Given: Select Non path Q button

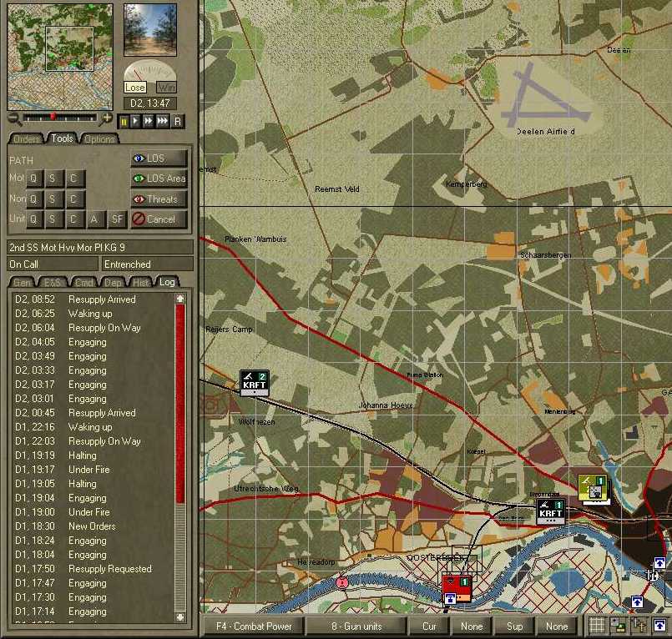Looking at the screenshot, I should click(34, 199).
